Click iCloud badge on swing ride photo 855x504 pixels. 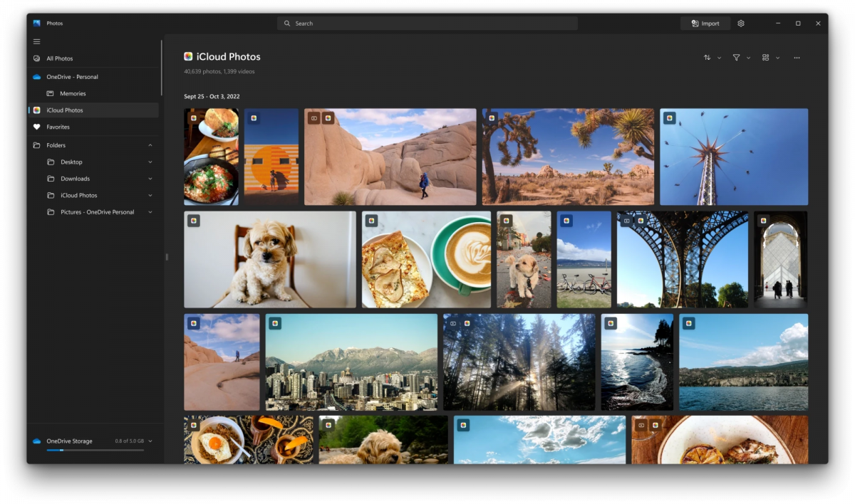pos(670,118)
